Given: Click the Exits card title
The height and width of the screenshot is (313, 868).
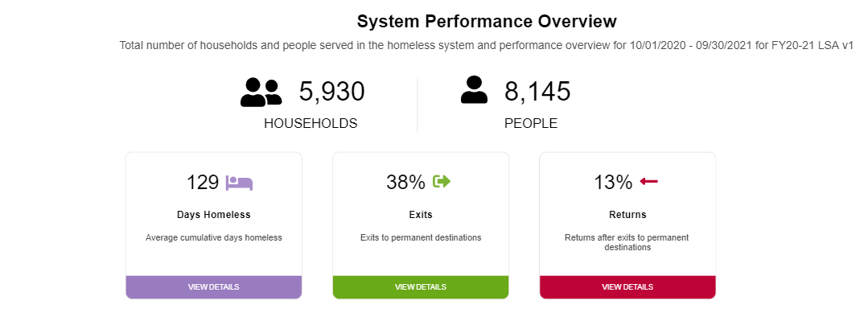Looking at the screenshot, I should point(421,214).
